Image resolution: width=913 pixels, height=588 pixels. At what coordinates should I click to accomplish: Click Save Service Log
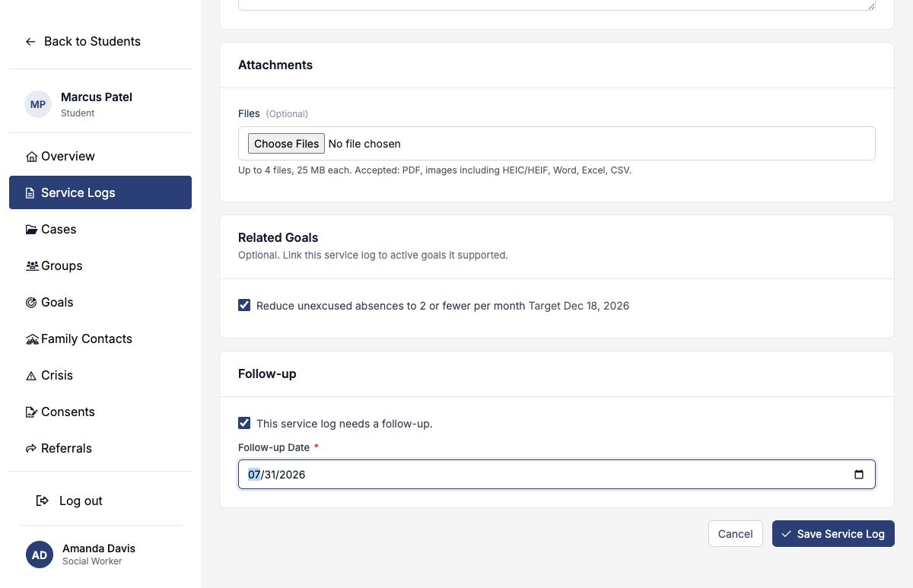pyautogui.click(x=833, y=534)
